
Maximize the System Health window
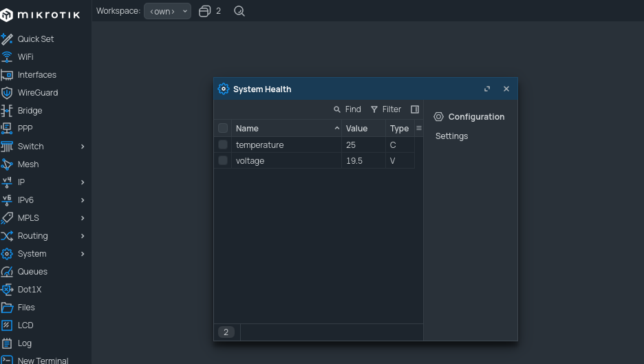coord(487,89)
